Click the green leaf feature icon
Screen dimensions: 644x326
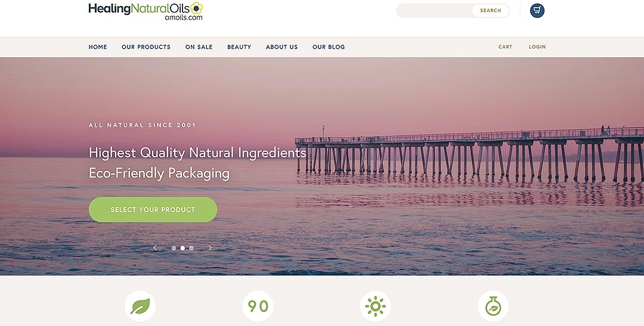pyautogui.click(x=140, y=306)
